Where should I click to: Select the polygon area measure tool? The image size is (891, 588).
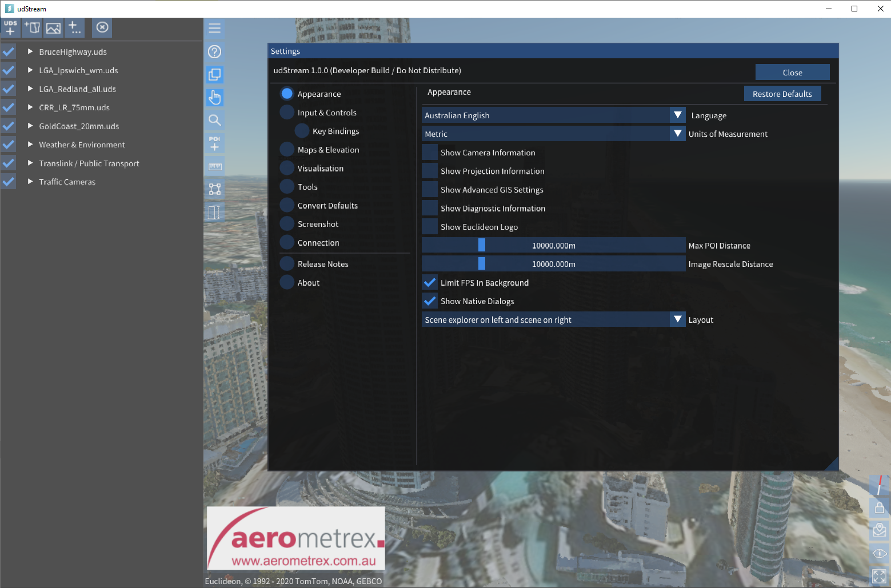pos(214,189)
